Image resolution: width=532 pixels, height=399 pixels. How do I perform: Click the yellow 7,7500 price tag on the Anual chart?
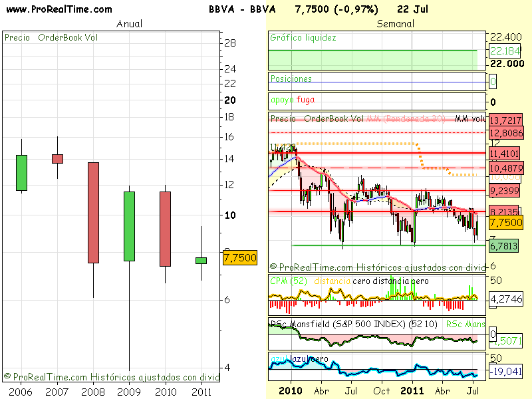(x=240, y=258)
